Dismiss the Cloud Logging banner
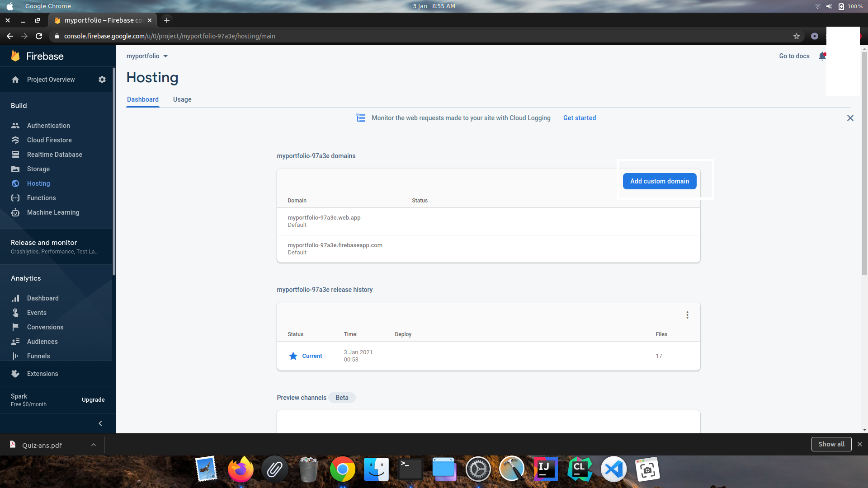868x488 pixels. [850, 118]
